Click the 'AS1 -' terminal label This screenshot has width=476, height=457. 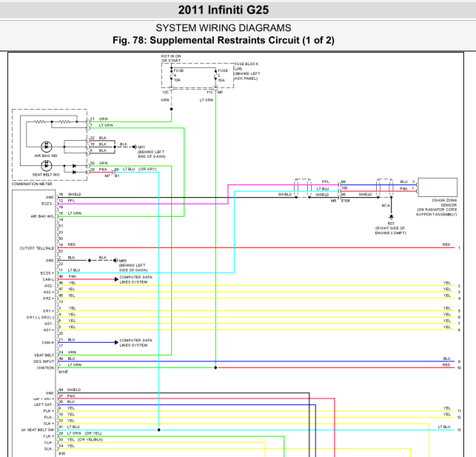pyautogui.click(x=49, y=324)
